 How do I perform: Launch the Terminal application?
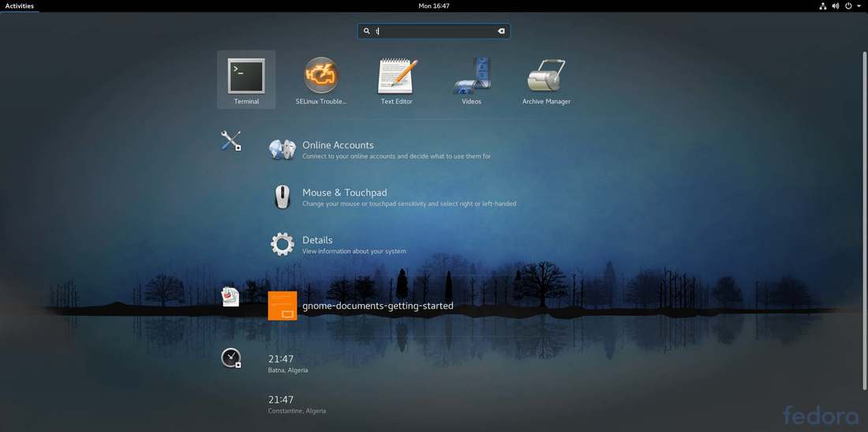click(x=246, y=80)
